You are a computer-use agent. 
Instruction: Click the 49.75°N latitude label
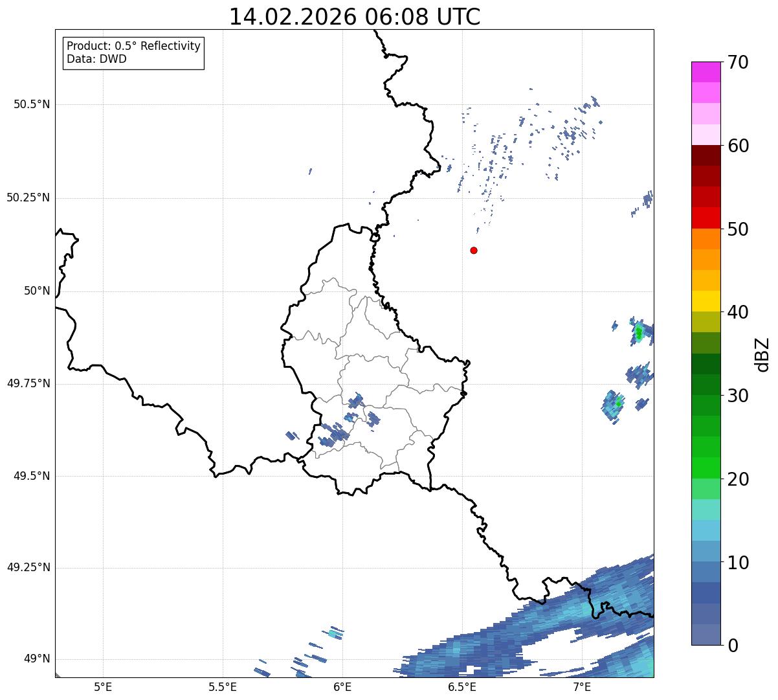click(28, 383)
